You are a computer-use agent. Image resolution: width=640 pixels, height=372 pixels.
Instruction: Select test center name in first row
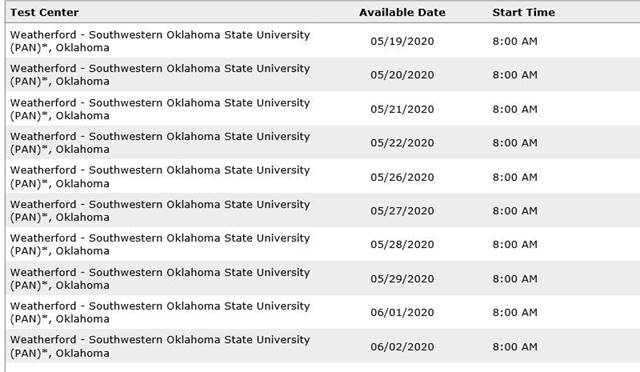pos(160,41)
